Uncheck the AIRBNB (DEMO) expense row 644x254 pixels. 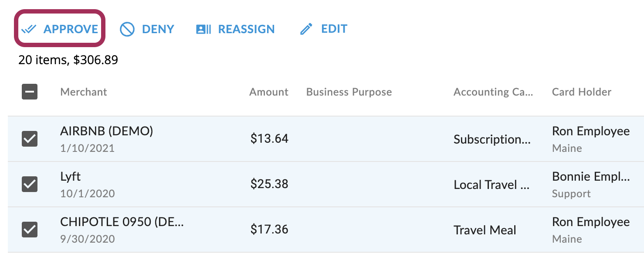tap(29, 138)
